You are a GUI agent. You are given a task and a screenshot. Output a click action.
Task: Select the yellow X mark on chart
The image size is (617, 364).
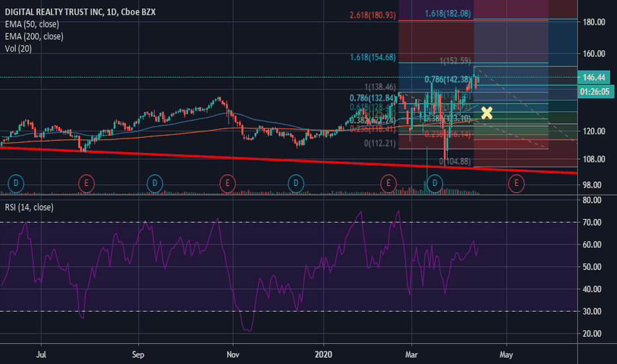pyautogui.click(x=487, y=113)
